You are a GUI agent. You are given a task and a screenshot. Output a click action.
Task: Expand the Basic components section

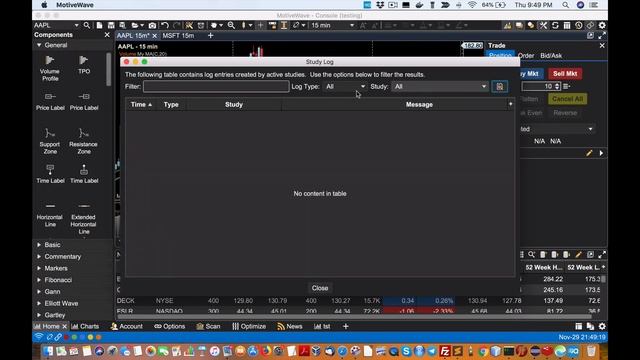(x=39, y=245)
